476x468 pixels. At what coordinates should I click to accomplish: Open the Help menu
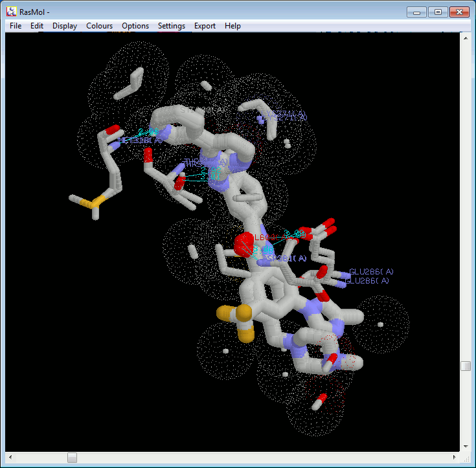pyautogui.click(x=232, y=26)
